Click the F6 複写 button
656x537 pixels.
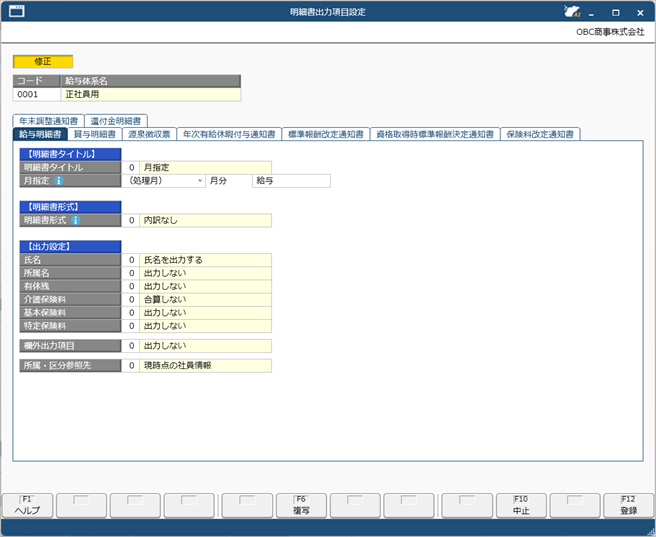[x=301, y=505]
